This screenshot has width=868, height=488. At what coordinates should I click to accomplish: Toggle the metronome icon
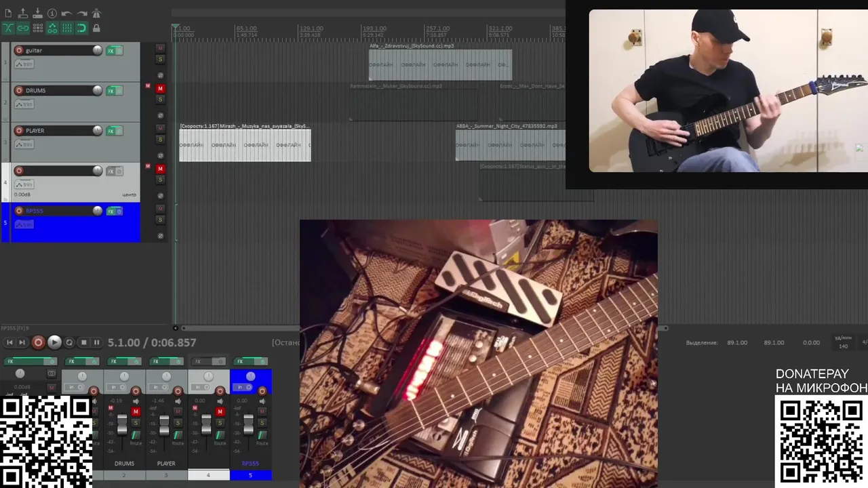pyautogui.click(x=96, y=14)
